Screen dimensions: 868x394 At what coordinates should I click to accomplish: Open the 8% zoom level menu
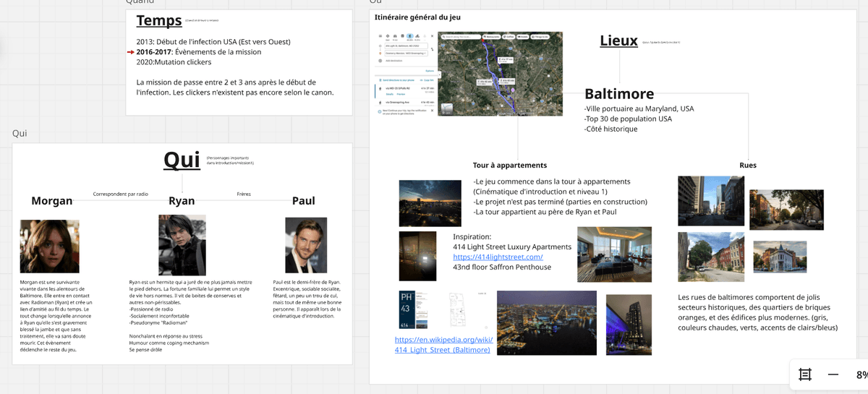861,374
